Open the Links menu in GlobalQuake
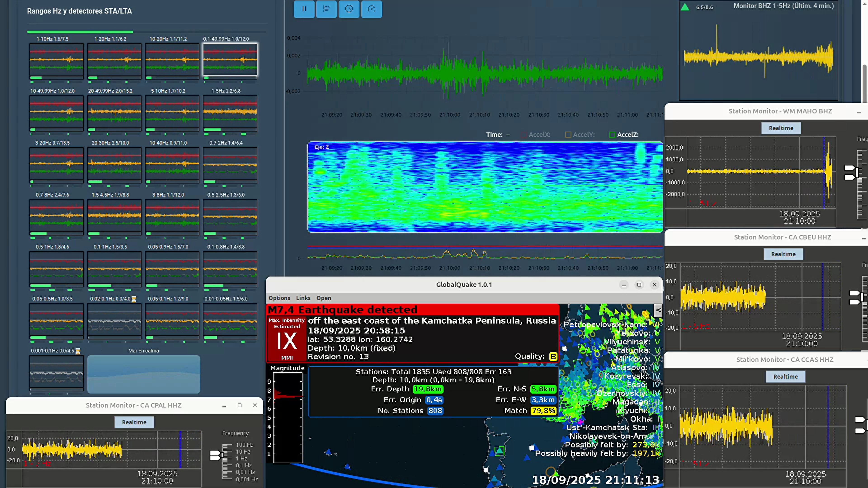Screen dimensions: 868x488 coord(303,298)
